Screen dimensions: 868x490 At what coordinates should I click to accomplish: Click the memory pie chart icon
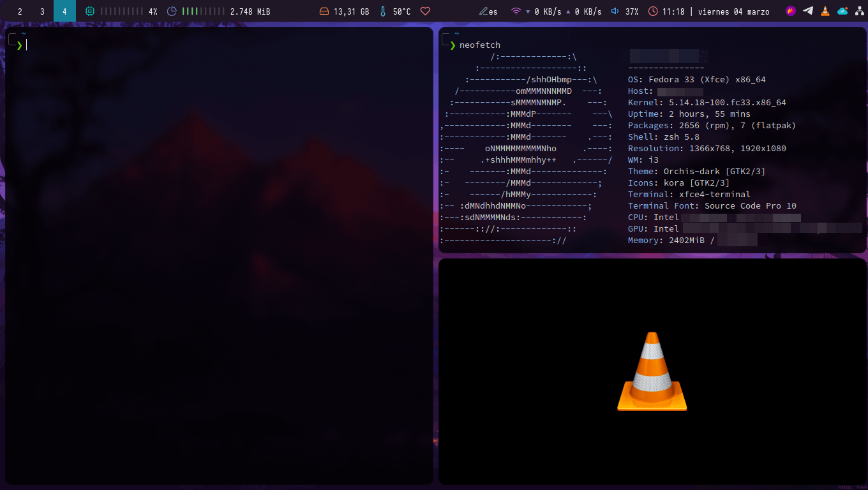click(172, 11)
